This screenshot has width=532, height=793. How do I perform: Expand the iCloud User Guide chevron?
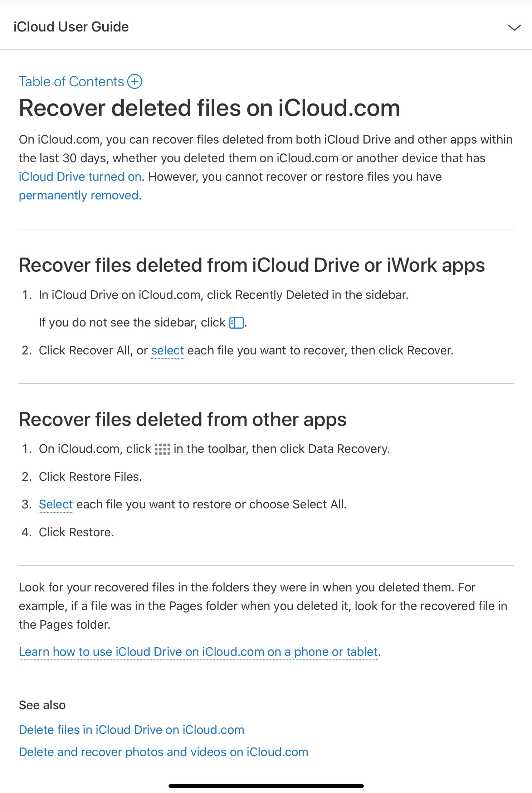point(514,28)
